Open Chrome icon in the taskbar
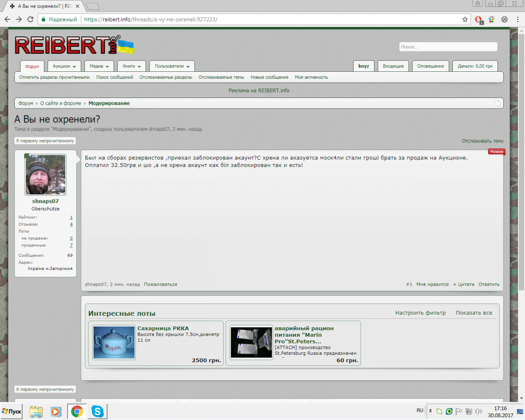Viewport: 525px width, 420px height. click(77, 411)
